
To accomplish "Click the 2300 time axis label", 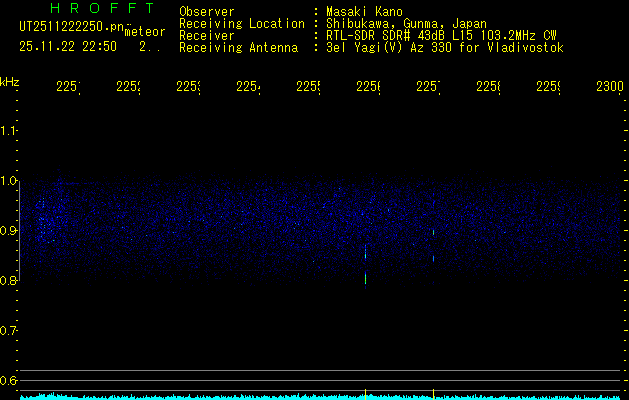I will tap(610, 86).
